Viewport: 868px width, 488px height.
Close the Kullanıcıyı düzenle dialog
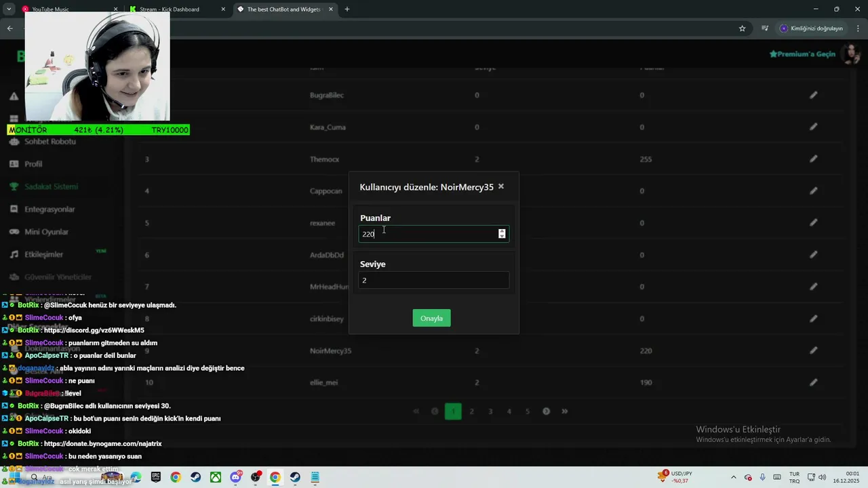coord(501,186)
